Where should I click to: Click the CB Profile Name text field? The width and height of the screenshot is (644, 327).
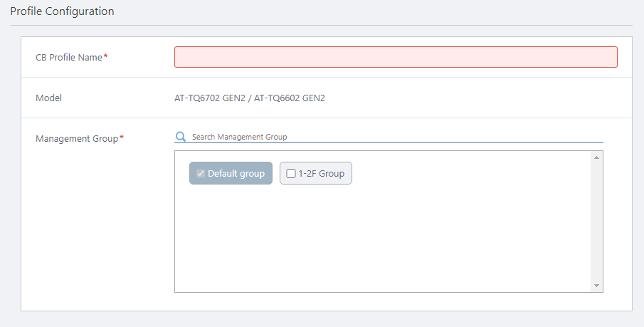click(x=396, y=57)
